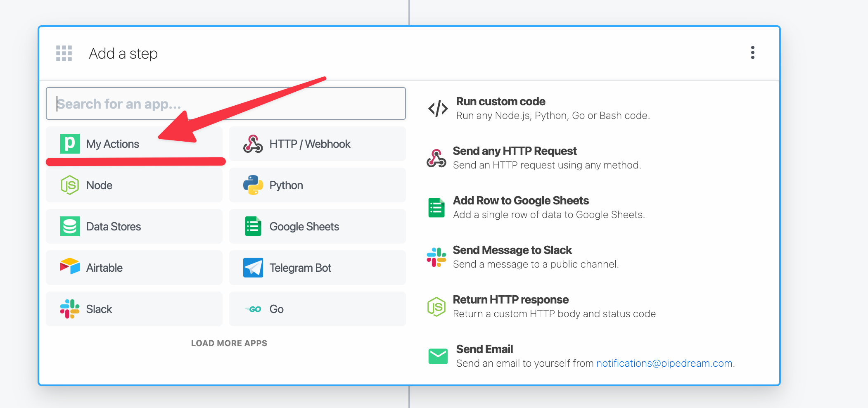Click LOAD MORE APPS
The height and width of the screenshot is (408, 868).
(229, 343)
